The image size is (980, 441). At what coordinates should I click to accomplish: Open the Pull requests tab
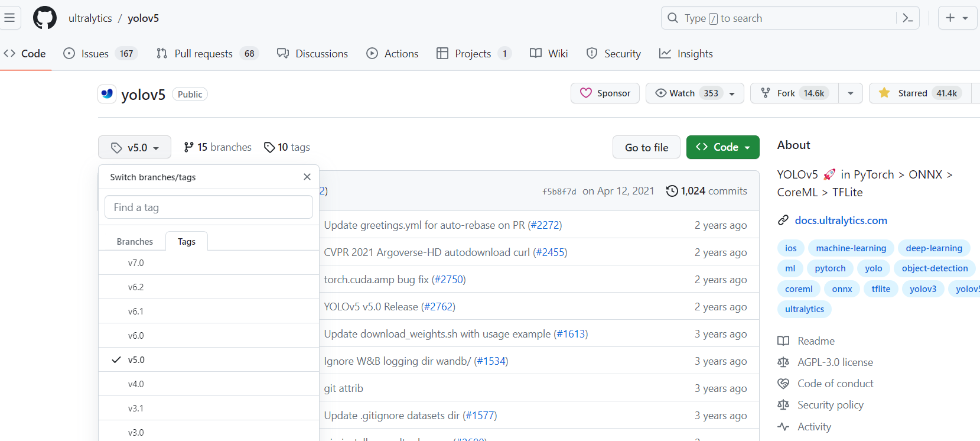pyautogui.click(x=207, y=54)
